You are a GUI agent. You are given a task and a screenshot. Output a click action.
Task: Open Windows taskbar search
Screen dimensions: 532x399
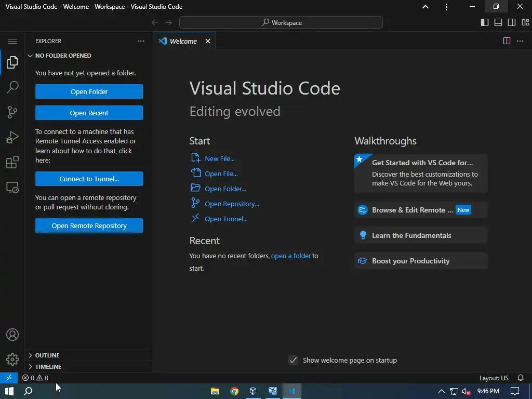[28, 391]
